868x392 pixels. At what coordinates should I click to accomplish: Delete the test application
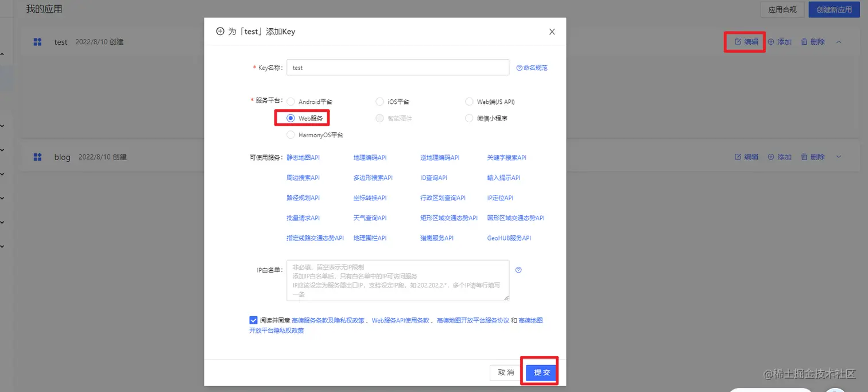tap(813, 42)
